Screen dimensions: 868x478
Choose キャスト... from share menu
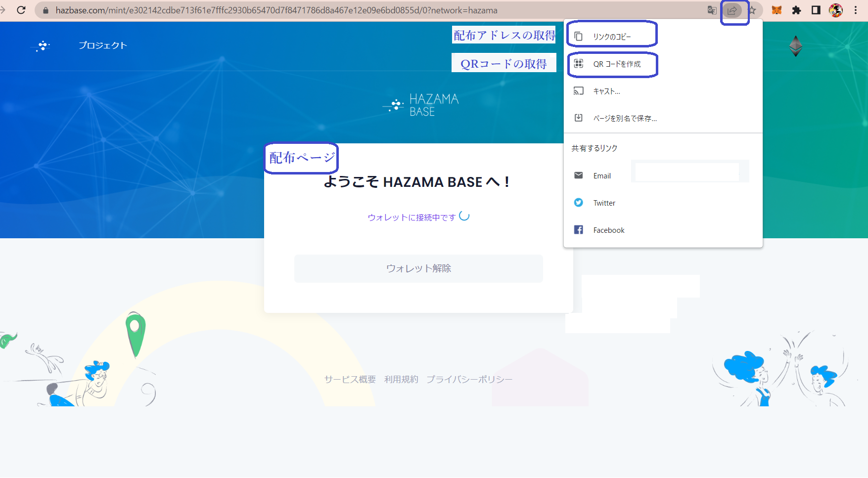coord(663,91)
